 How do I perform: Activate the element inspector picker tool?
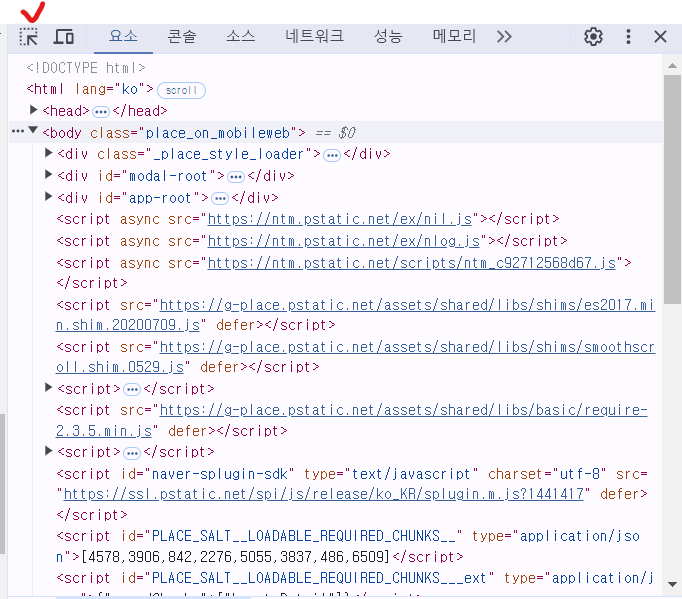pos(29,37)
